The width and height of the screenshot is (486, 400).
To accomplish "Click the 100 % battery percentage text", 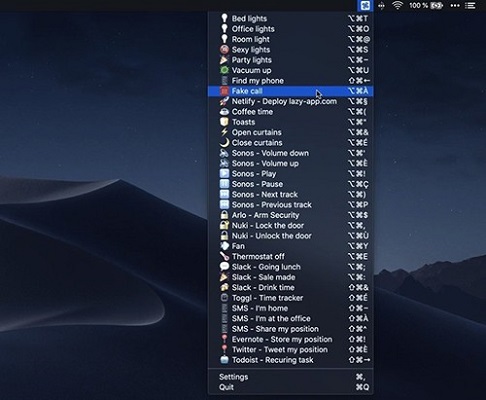I will click(418, 5).
